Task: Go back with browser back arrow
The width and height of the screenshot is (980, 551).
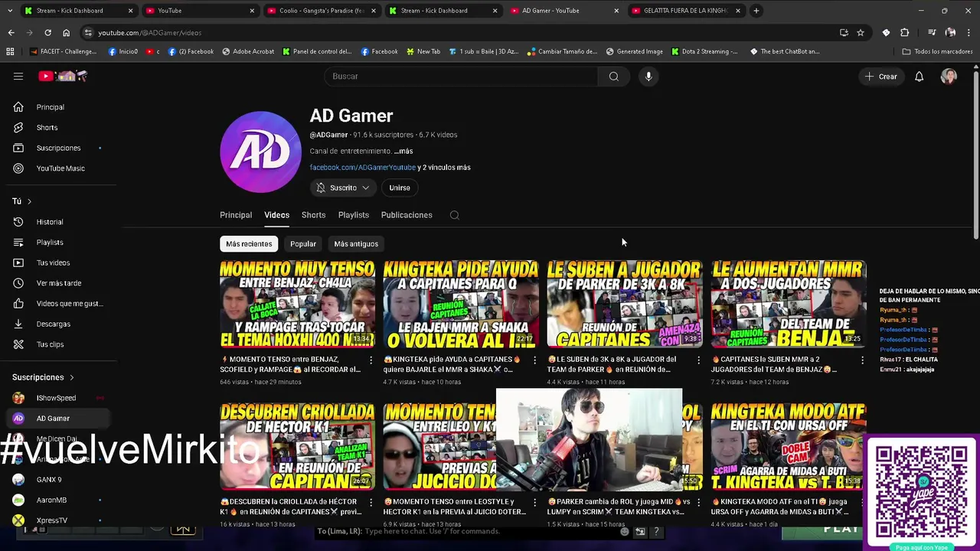Action: (11, 33)
